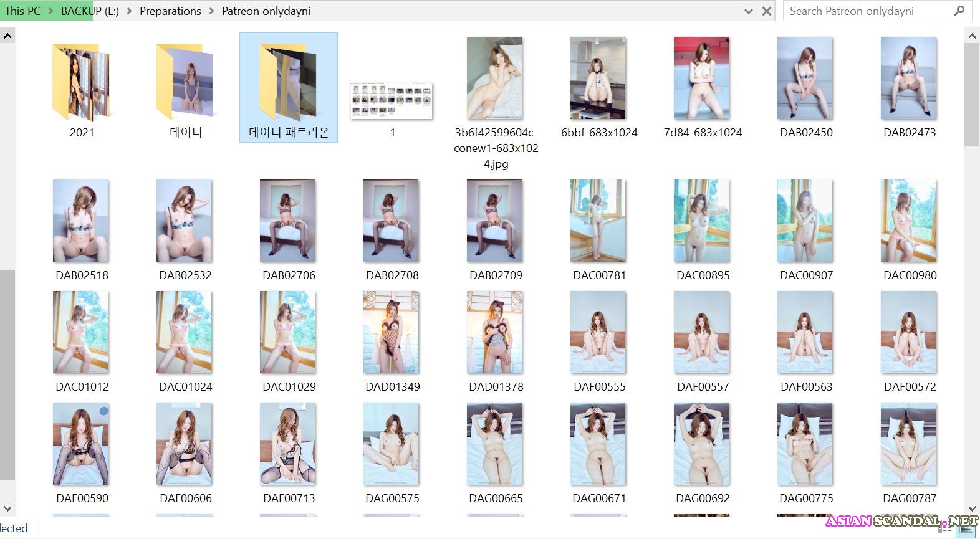Select the DAB02450 file
The width and height of the screenshot is (980, 539).
[806, 87]
